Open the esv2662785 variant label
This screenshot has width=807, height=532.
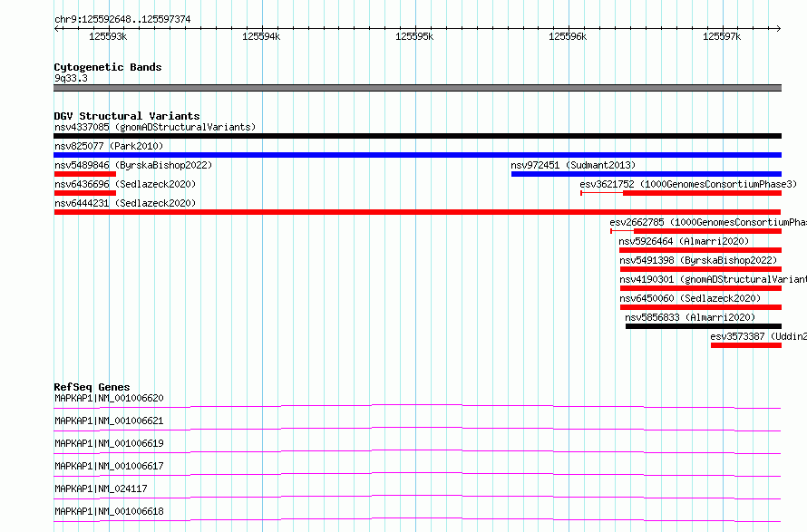tap(708, 222)
